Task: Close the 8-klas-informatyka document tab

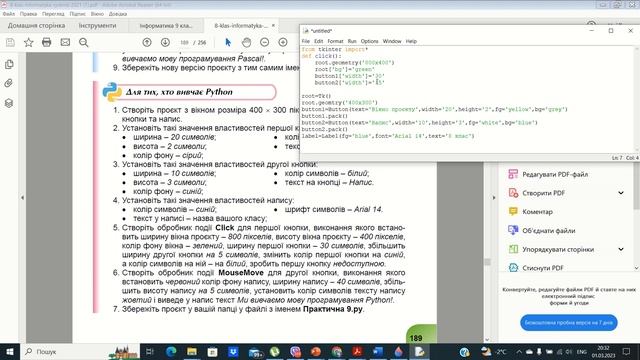Action: click(x=273, y=25)
